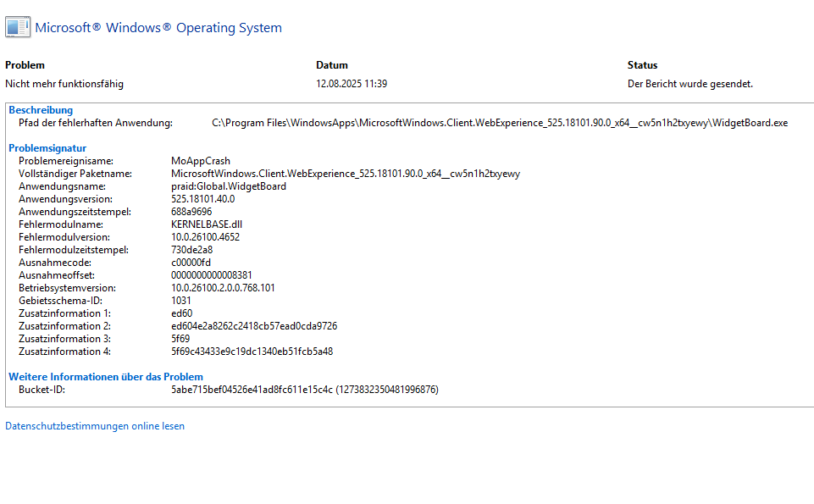Select the Status column header
The image size is (814, 504).
pyautogui.click(x=642, y=65)
